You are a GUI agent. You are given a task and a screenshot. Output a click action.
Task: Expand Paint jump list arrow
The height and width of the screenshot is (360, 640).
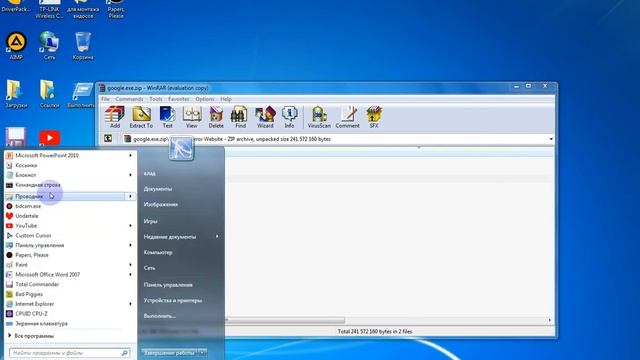pos(130,265)
